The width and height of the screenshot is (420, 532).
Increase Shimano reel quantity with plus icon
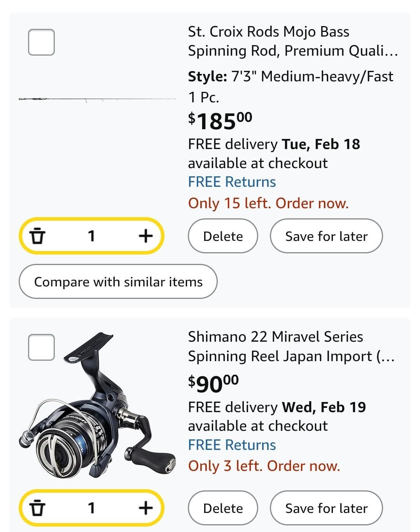tap(145, 508)
